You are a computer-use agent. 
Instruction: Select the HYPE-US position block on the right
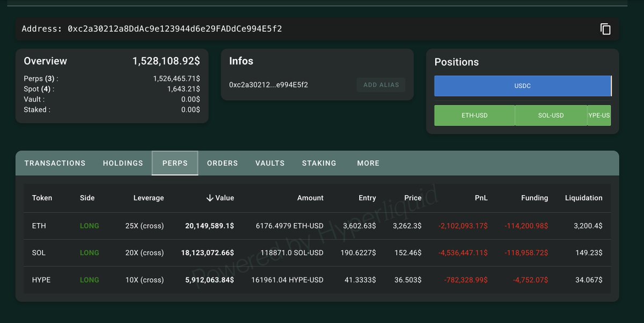pyautogui.click(x=599, y=115)
